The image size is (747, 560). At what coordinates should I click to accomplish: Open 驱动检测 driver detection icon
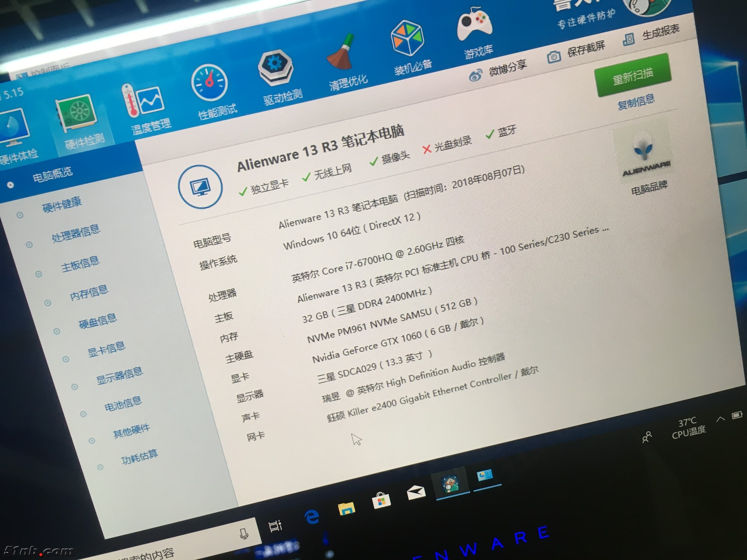[x=276, y=67]
